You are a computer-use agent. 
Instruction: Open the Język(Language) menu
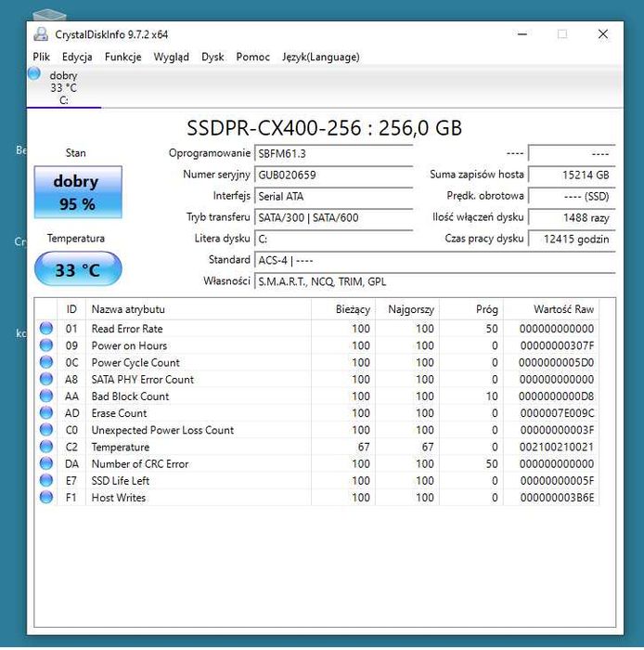(321, 57)
